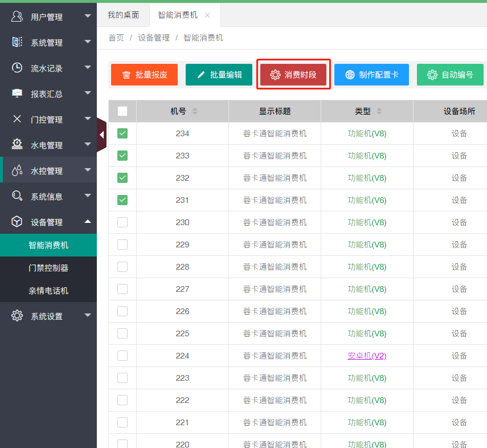Toggle the select-all checkbox in table header

(122, 111)
